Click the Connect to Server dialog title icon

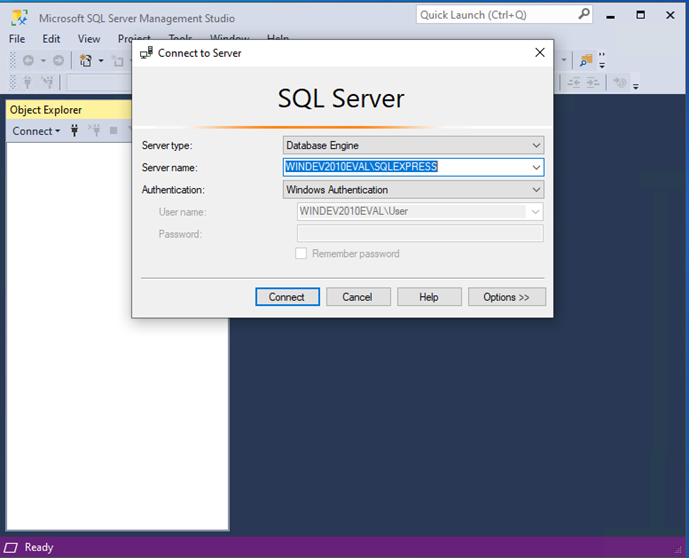click(x=146, y=53)
